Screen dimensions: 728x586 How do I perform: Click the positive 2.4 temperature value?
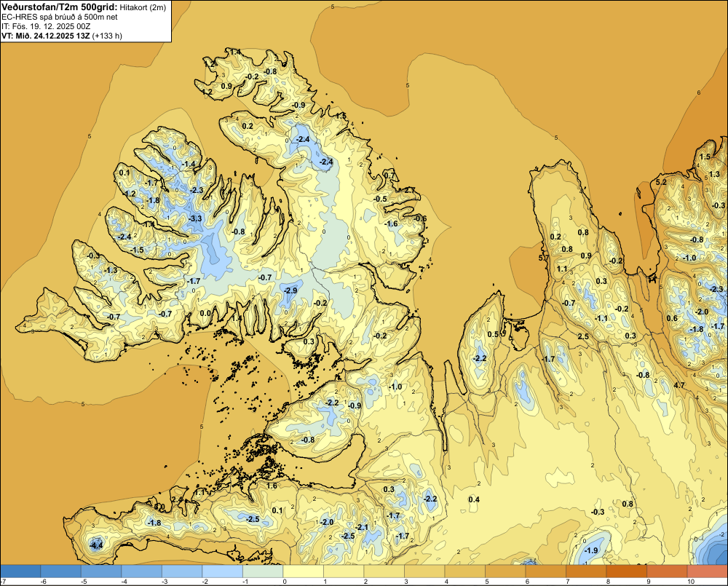[178, 499]
